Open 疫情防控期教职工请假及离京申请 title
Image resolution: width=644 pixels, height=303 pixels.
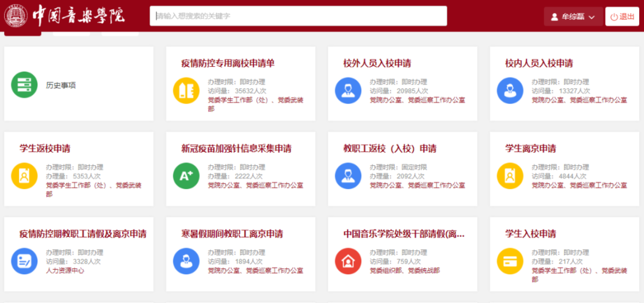(83, 234)
